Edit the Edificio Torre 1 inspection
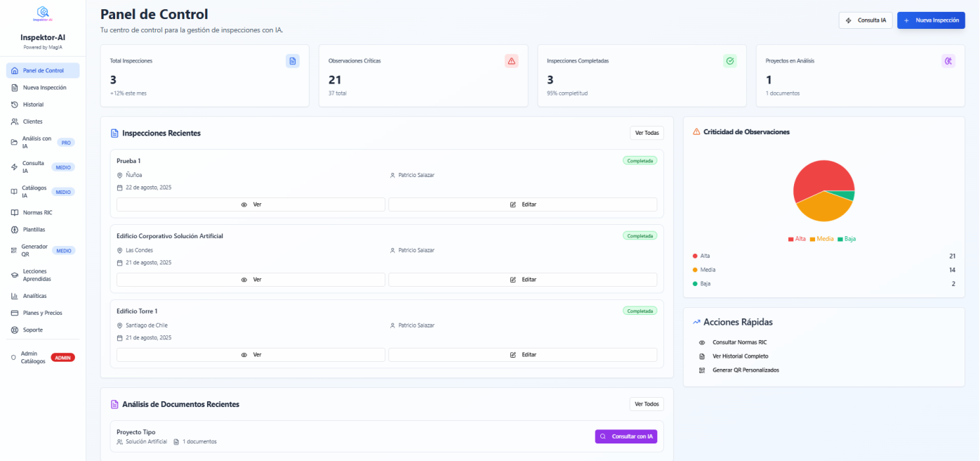Image resolution: width=980 pixels, height=461 pixels. coord(523,355)
